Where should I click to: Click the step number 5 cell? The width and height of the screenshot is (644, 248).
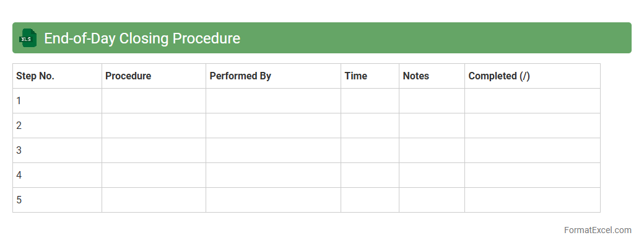pos(57,200)
